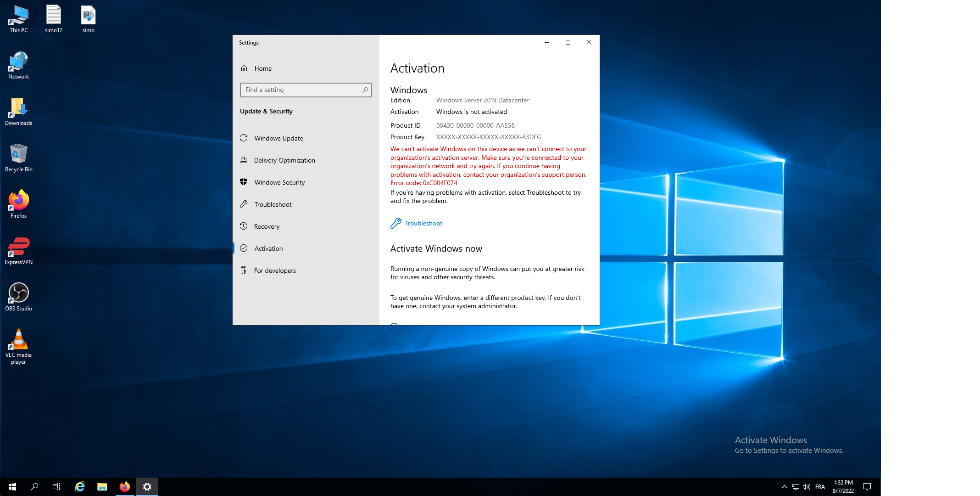Launch VLC media player shortcut
980x496 pixels.
click(x=18, y=347)
